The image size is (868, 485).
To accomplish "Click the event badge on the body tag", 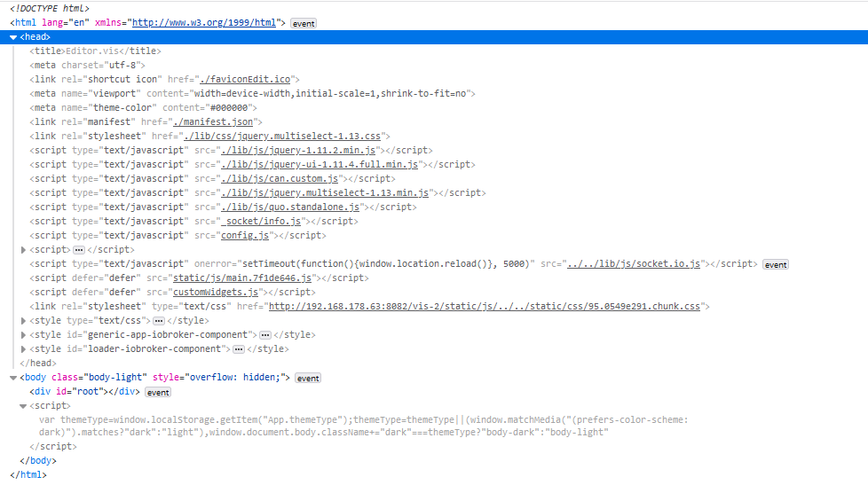I will pos(307,378).
